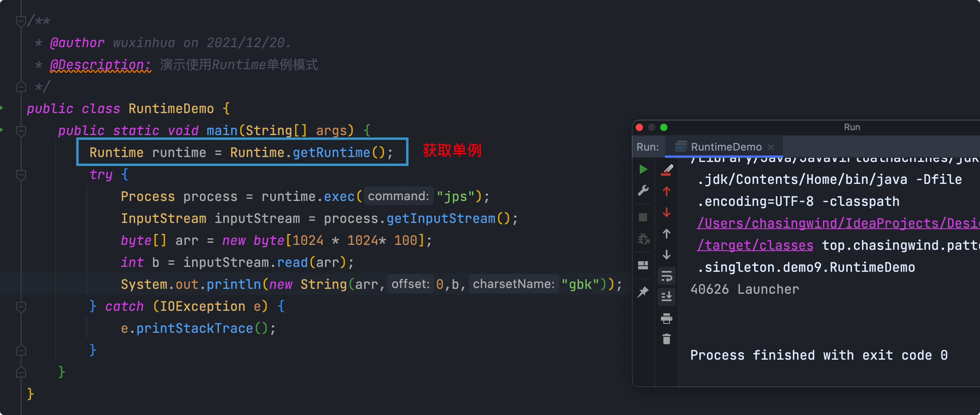Screen dimensions: 980x415
Task: Click the "Process finished with exit code 0" line
Action: coord(819,355)
